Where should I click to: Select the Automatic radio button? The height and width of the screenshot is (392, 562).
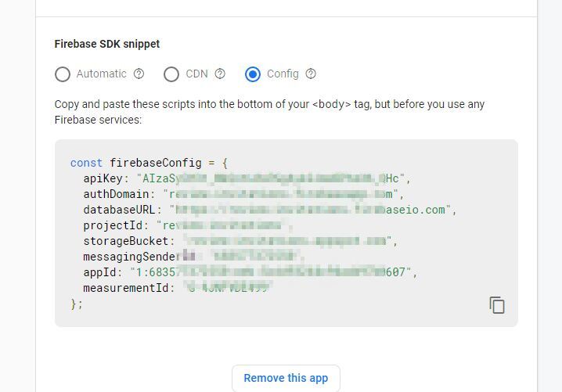coord(63,74)
